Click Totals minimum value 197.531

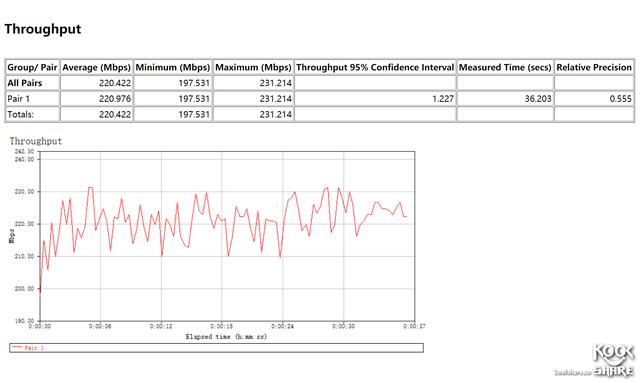point(194,114)
